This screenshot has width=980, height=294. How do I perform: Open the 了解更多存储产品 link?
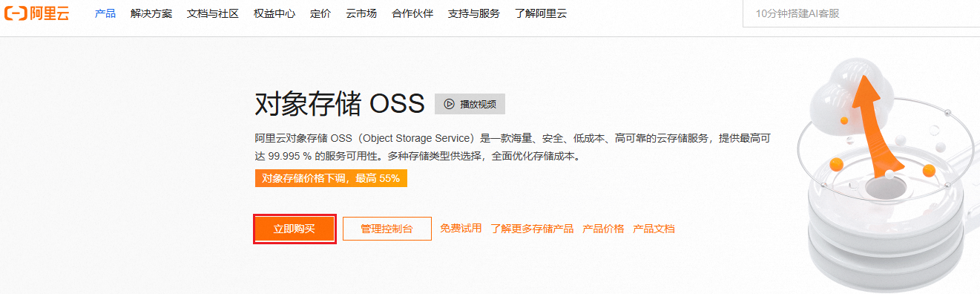[532, 229]
